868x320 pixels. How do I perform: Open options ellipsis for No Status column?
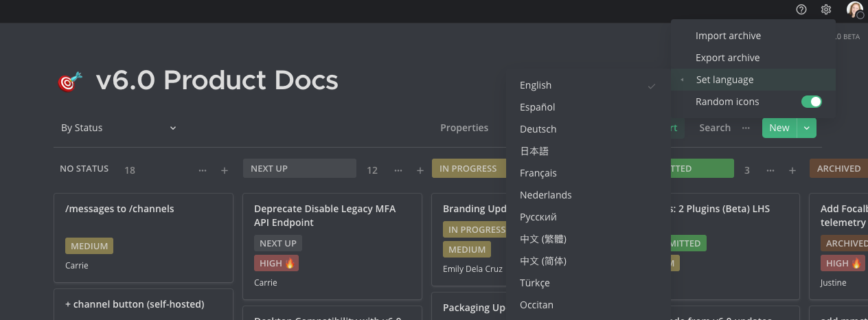(x=203, y=170)
